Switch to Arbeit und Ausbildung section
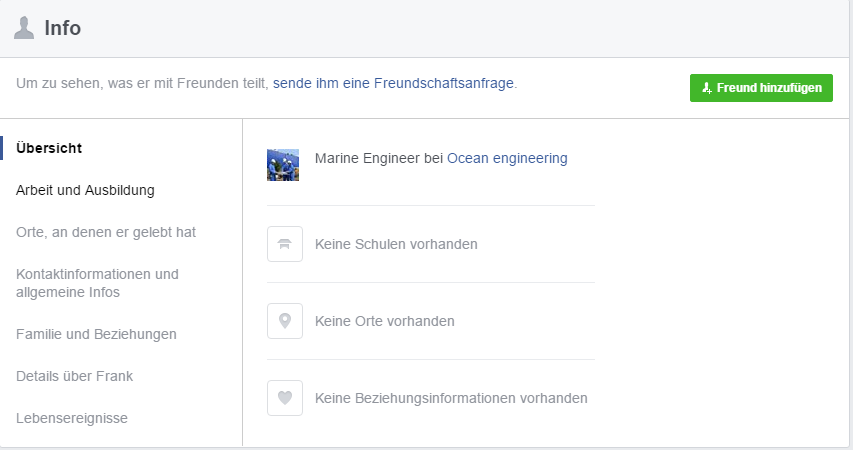This screenshot has width=853, height=450. (x=85, y=190)
